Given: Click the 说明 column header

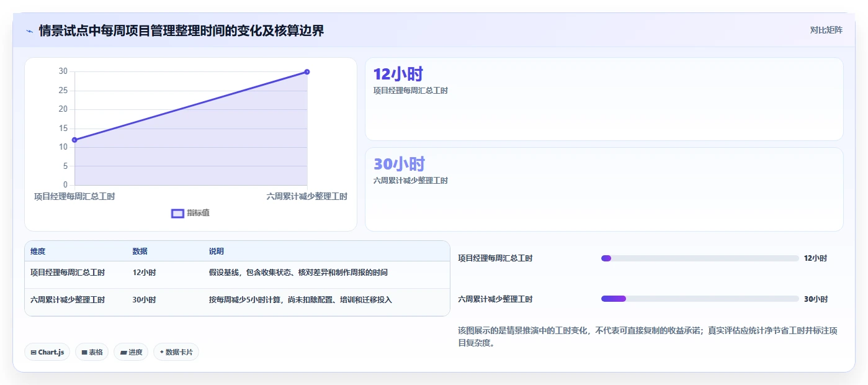Looking at the screenshot, I should [217, 251].
